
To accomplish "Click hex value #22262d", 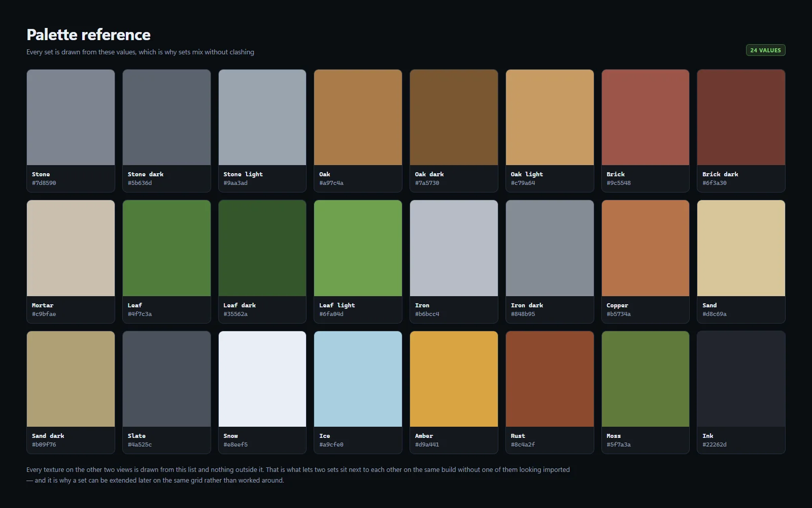I will click(715, 444).
